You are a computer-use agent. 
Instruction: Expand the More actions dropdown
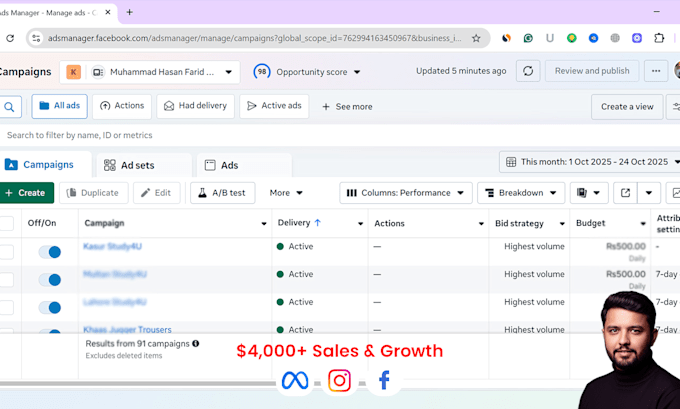[x=286, y=193]
